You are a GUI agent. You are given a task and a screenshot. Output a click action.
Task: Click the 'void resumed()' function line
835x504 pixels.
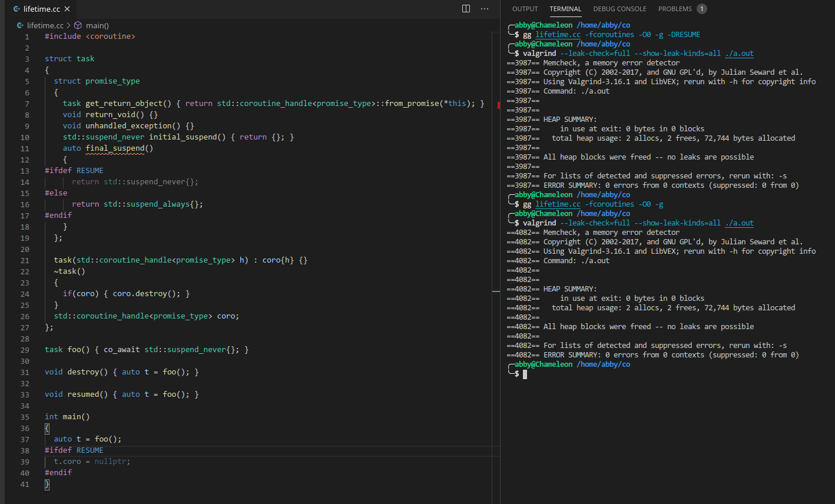pos(122,394)
